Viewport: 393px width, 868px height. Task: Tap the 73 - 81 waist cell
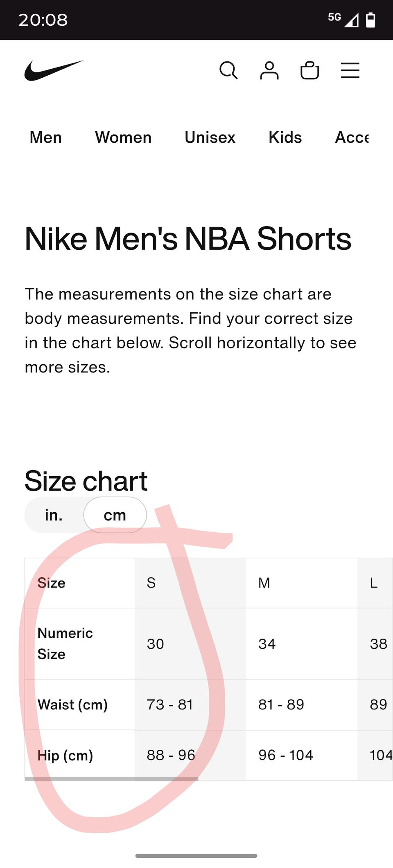[x=170, y=704]
